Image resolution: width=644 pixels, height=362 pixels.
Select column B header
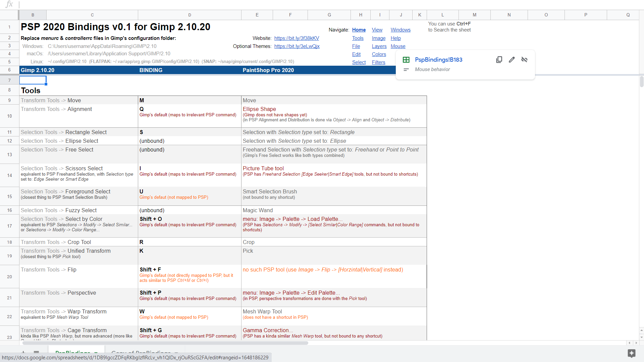[33, 15]
